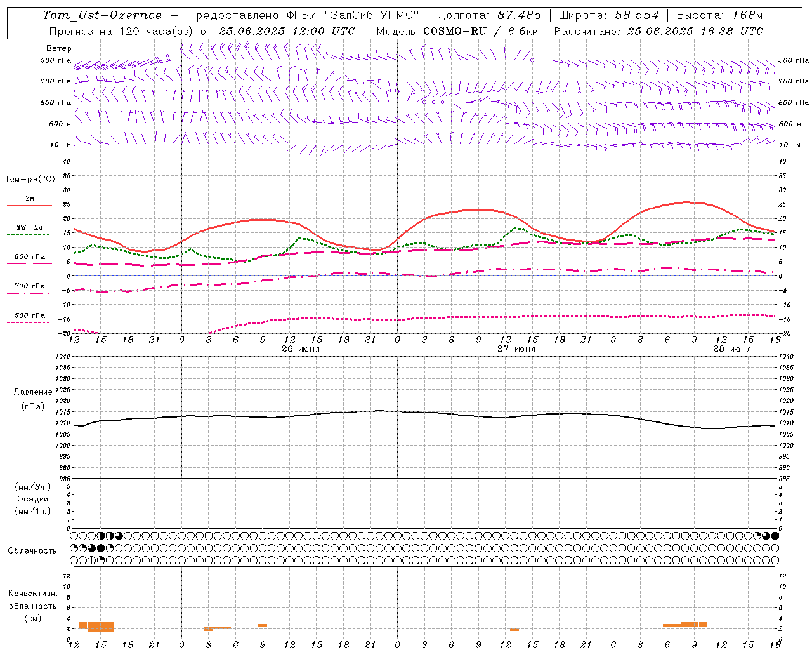
Task: Click the left 10 м wind level label
Action: [61, 145]
